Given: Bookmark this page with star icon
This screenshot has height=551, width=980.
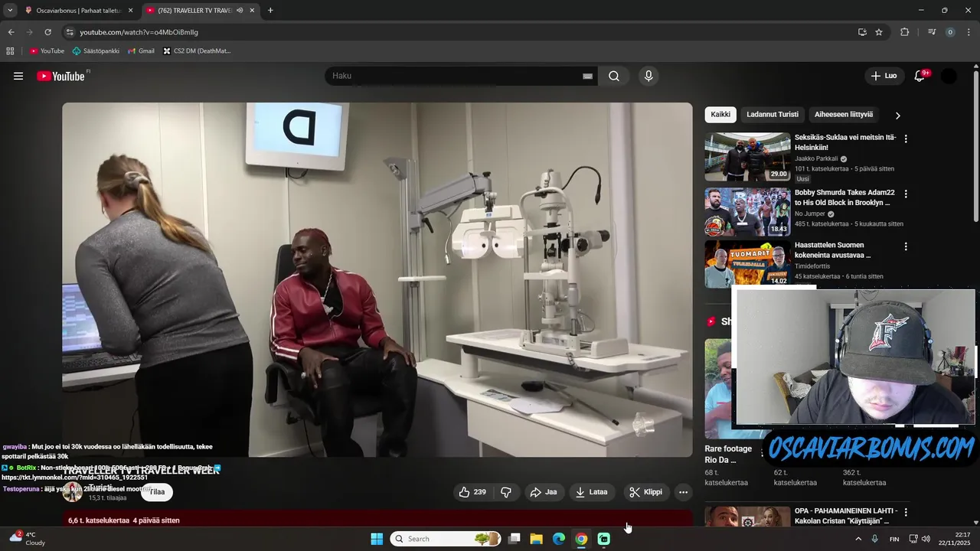Looking at the screenshot, I should (x=879, y=32).
